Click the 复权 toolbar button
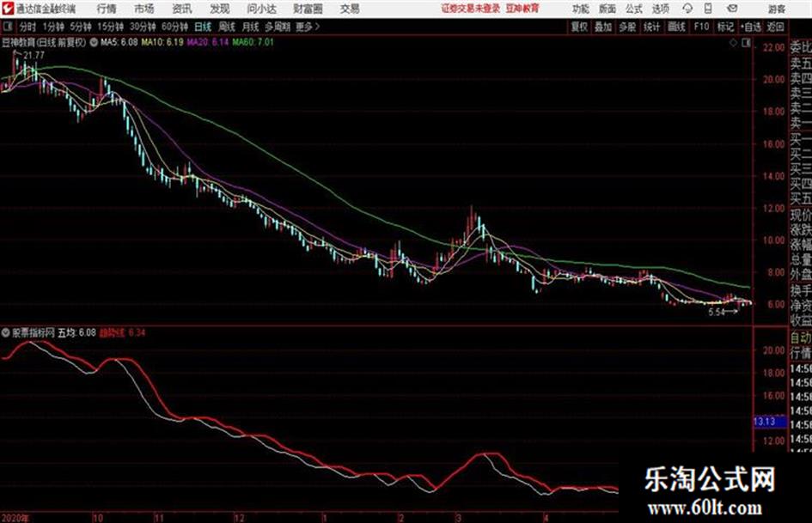This screenshot has height=523, width=812. point(579,27)
